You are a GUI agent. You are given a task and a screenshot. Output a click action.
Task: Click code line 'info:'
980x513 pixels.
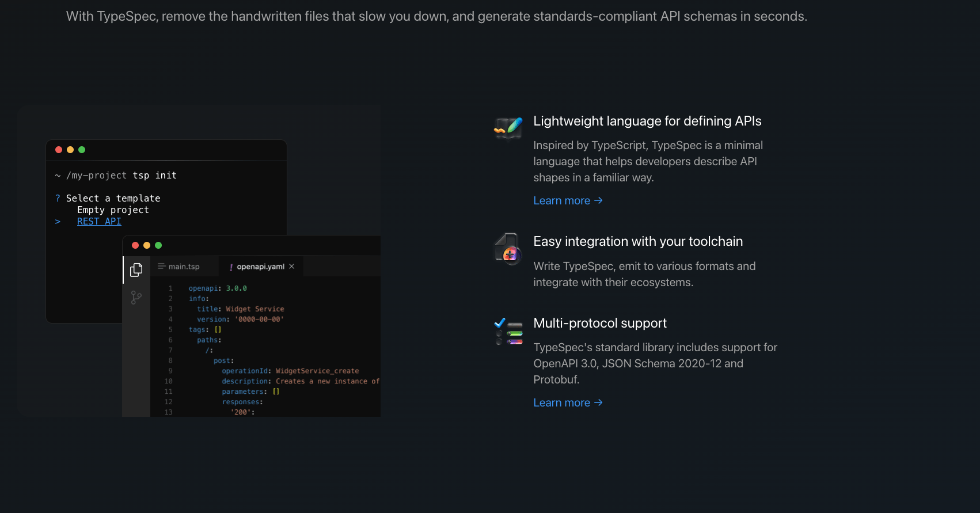[x=199, y=298]
